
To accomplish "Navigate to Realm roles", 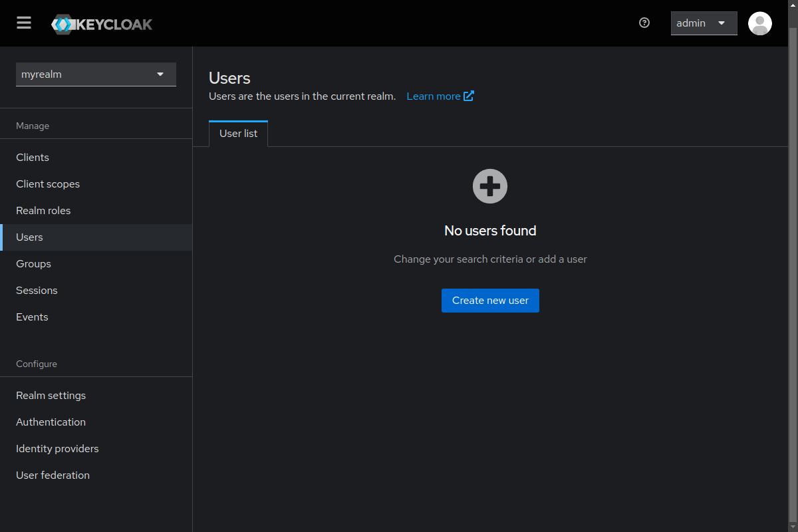I will coord(43,211).
